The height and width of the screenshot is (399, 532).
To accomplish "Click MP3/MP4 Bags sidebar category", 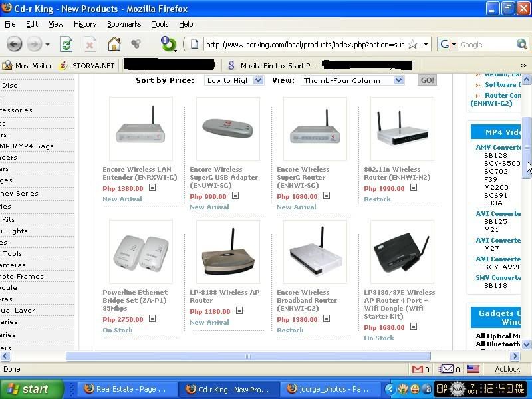I will pos(27,146).
